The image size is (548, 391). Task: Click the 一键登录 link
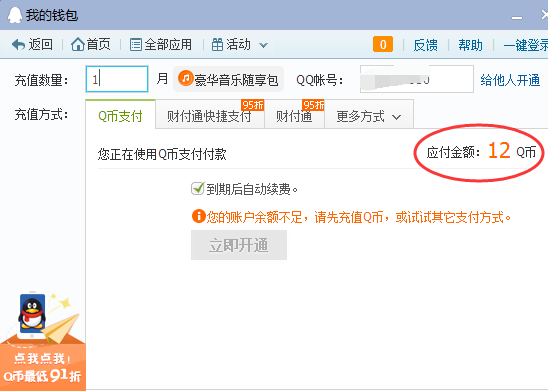(x=526, y=45)
